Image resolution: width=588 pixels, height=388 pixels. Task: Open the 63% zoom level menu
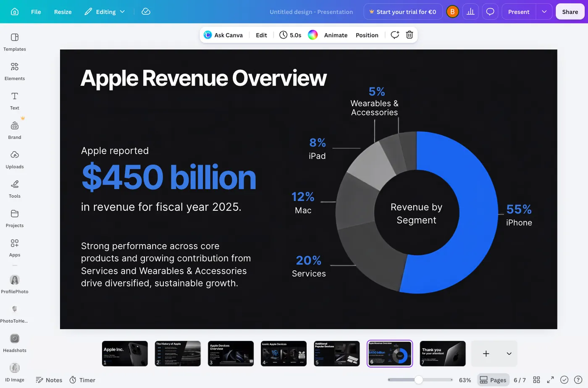pyautogui.click(x=465, y=380)
